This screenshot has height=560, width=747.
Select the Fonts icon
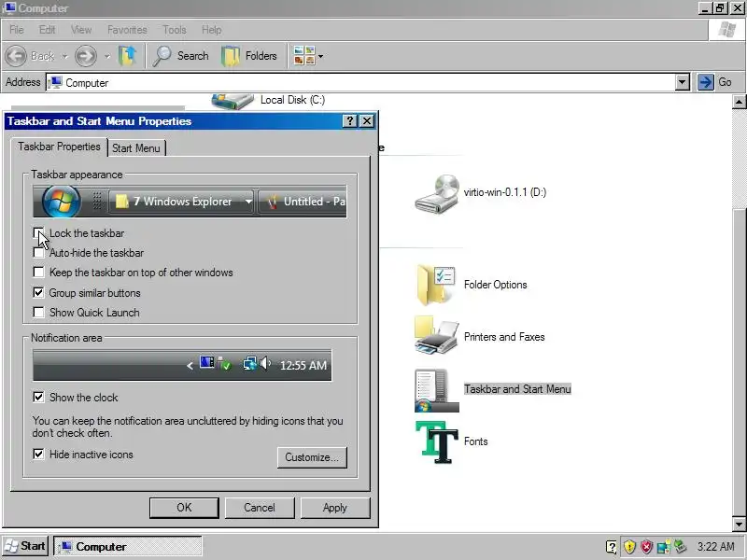click(x=437, y=441)
